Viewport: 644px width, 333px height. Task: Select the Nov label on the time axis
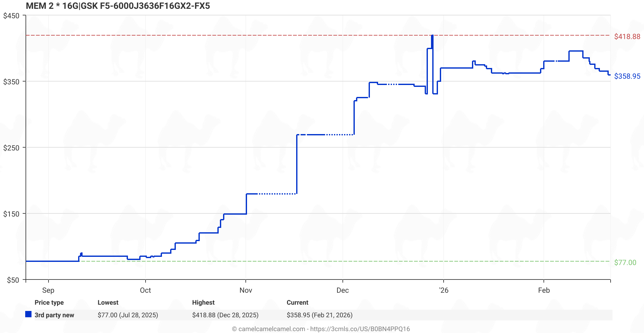coord(246,290)
